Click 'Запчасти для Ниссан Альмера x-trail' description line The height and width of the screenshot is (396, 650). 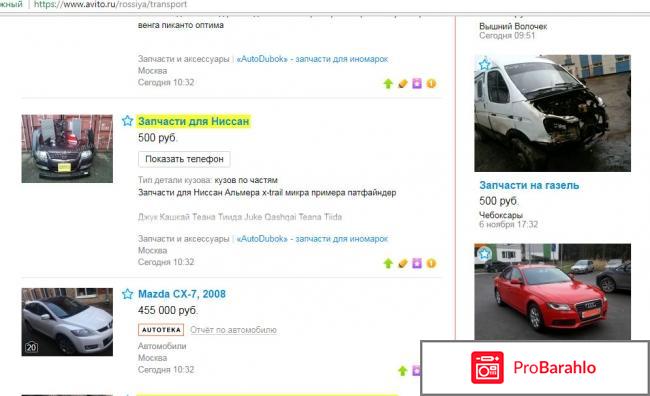point(267,192)
